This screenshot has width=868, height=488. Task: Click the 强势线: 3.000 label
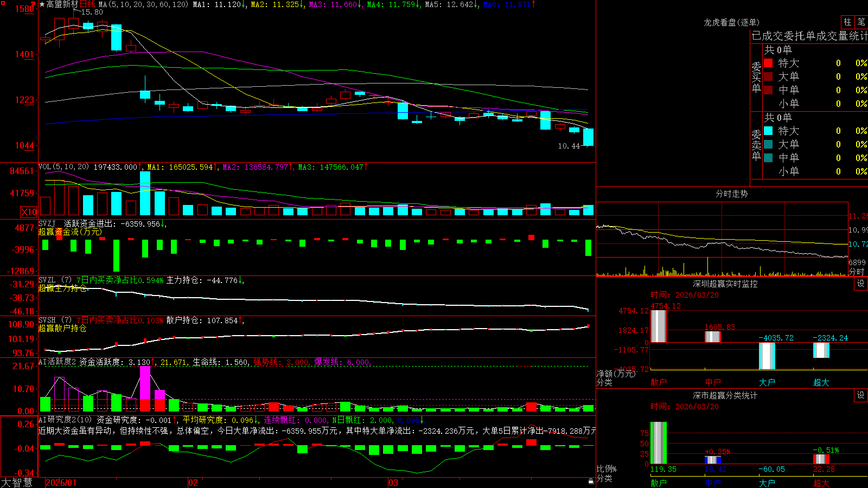pyautogui.click(x=281, y=362)
